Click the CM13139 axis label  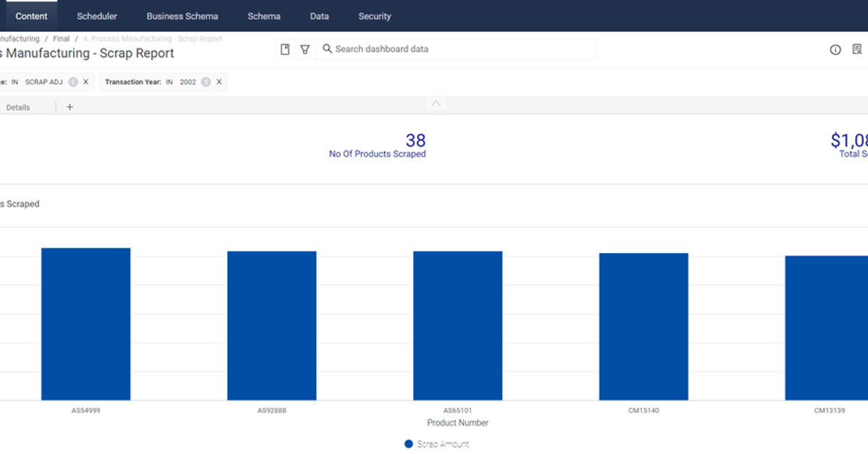click(x=830, y=411)
